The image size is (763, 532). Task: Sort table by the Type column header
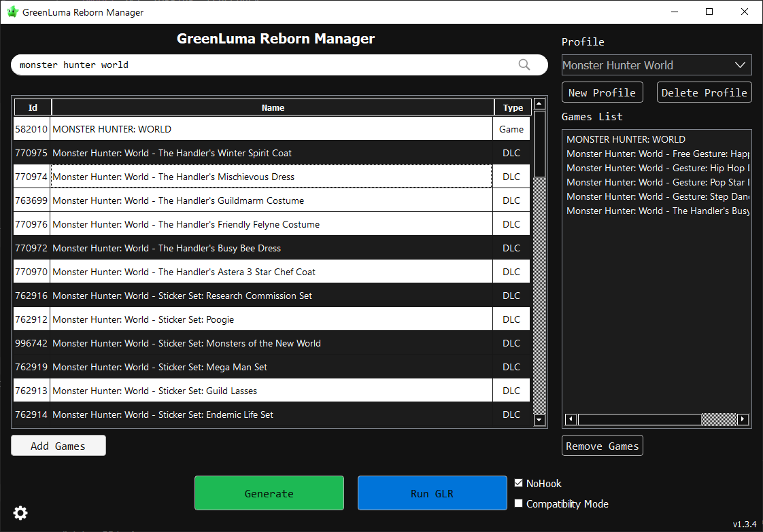[x=513, y=107]
